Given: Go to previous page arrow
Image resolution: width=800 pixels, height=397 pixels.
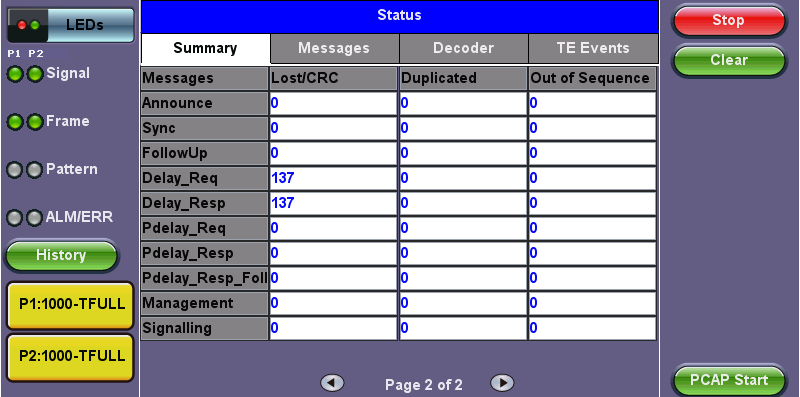Looking at the screenshot, I should (332, 383).
